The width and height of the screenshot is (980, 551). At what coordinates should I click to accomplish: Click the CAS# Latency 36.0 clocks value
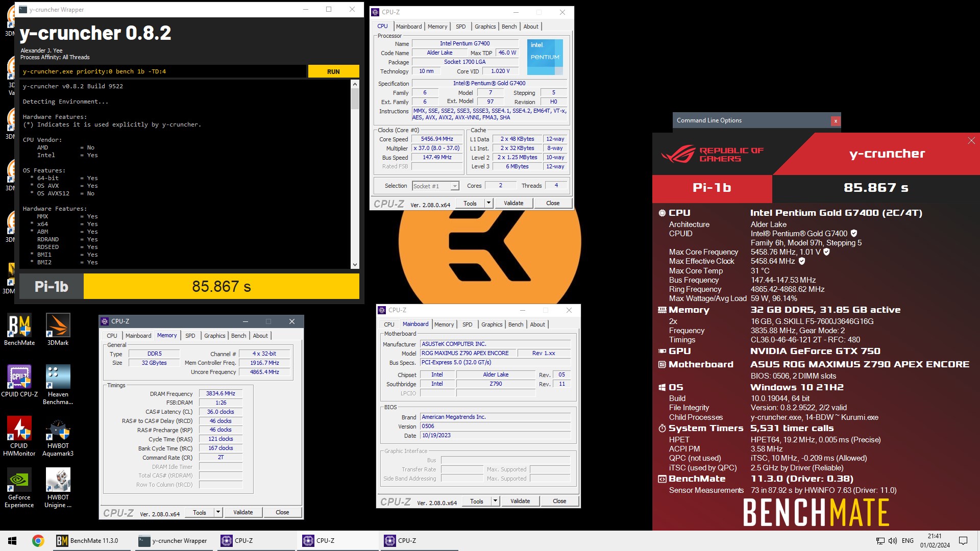[x=220, y=412]
